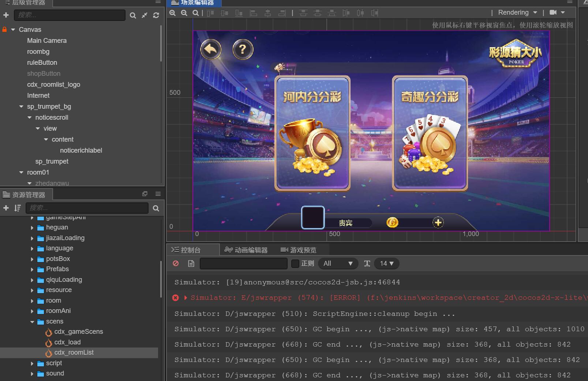Open the All log level filter dropdown
588x381 pixels.
pos(338,264)
